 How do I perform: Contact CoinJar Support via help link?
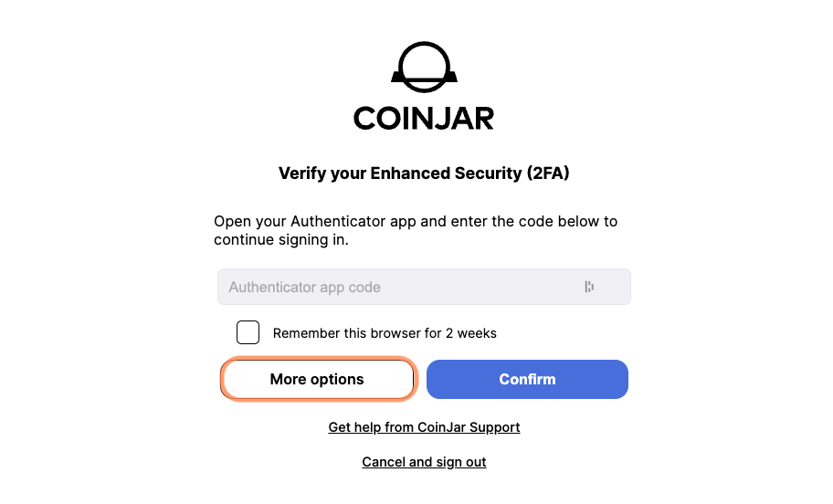click(424, 427)
